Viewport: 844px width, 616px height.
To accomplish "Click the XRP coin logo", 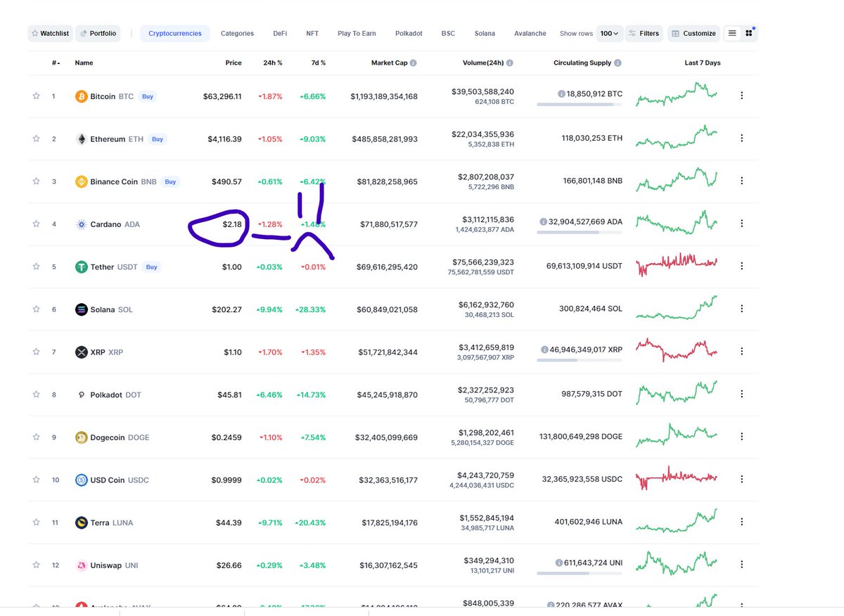I will tap(82, 352).
